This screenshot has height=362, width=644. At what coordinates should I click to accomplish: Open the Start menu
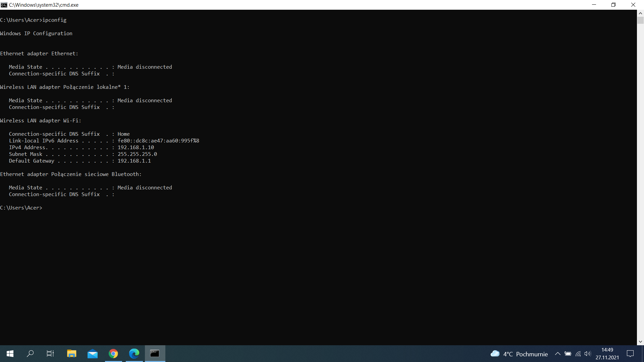click(10, 354)
